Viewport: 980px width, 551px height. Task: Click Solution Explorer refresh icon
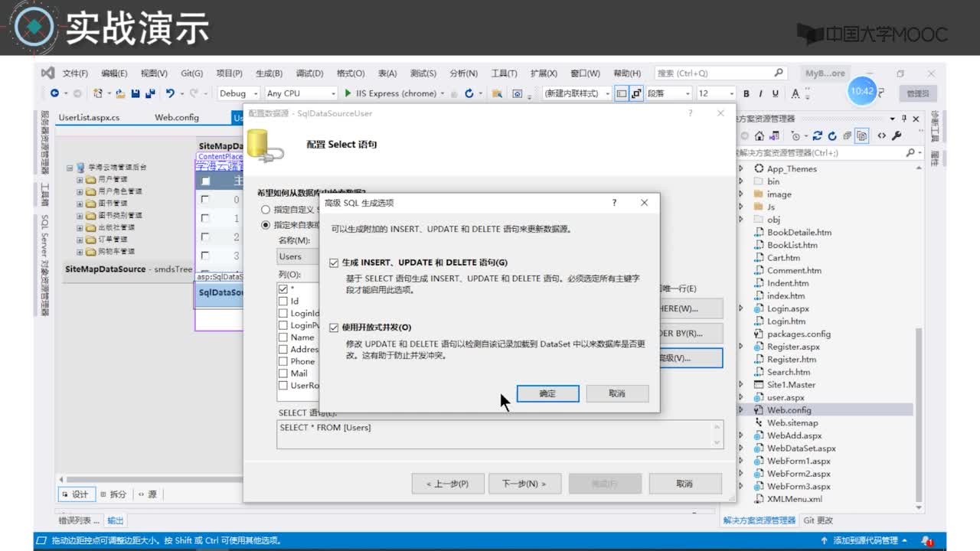point(832,135)
